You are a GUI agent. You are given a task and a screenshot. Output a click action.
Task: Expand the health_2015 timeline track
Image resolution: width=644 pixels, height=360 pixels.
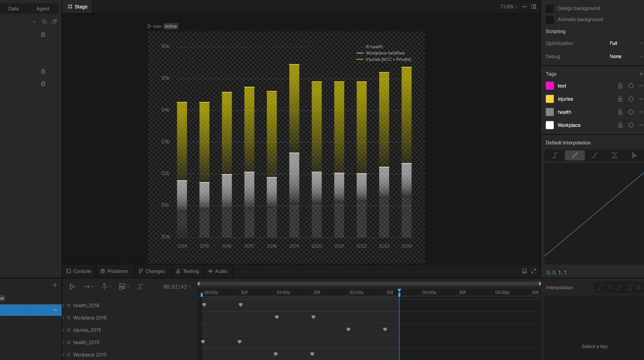point(64,342)
